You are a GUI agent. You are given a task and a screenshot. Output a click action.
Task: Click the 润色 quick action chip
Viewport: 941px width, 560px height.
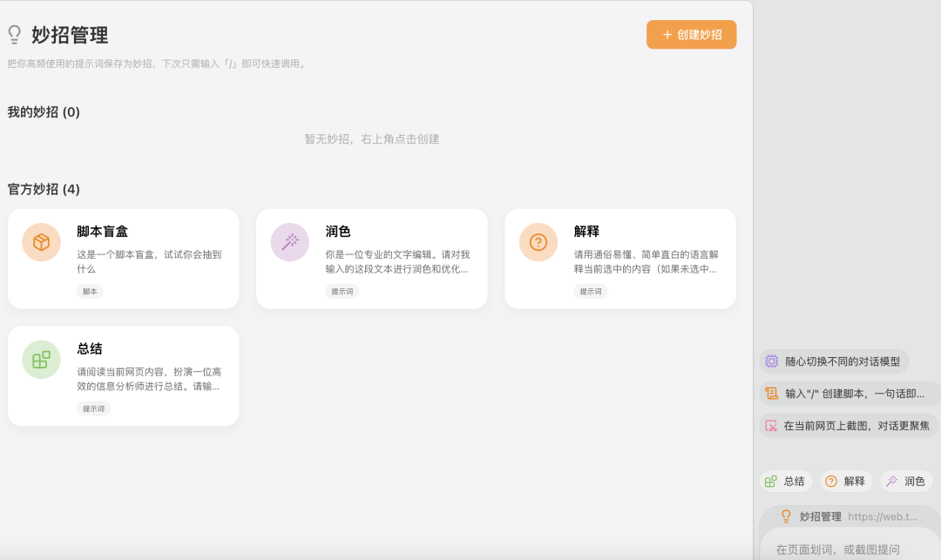tap(906, 480)
